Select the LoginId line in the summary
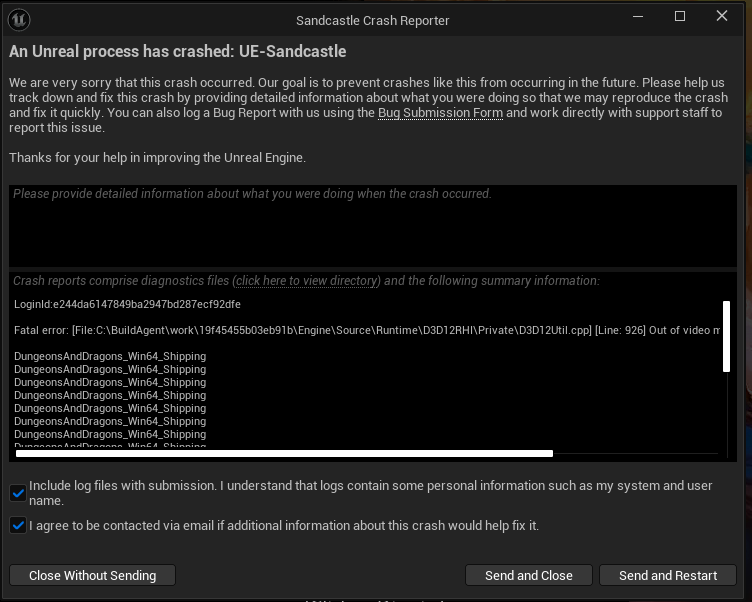This screenshot has width=752, height=602. pyautogui.click(x=127, y=304)
